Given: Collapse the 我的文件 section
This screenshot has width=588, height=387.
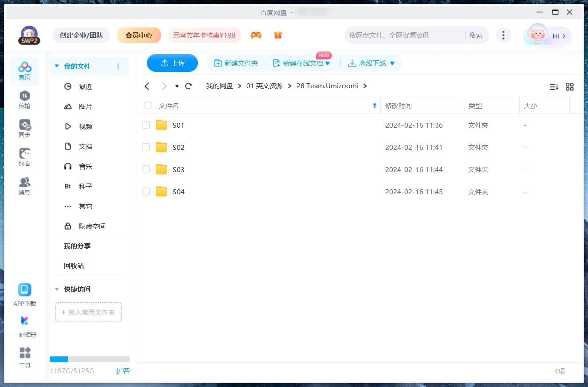Looking at the screenshot, I should pyautogui.click(x=56, y=66).
